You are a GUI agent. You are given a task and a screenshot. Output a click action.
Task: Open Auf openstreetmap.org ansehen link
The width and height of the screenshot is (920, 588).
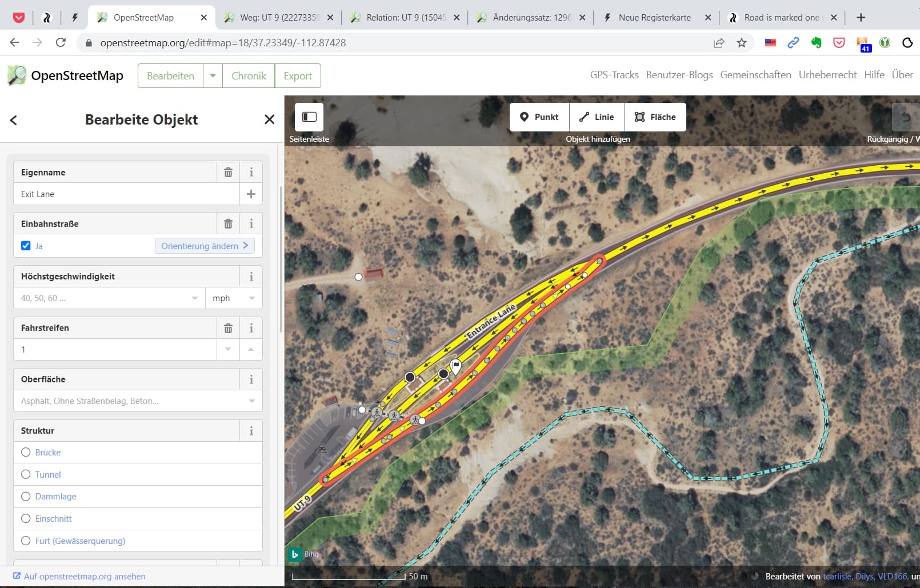[x=85, y=577]
